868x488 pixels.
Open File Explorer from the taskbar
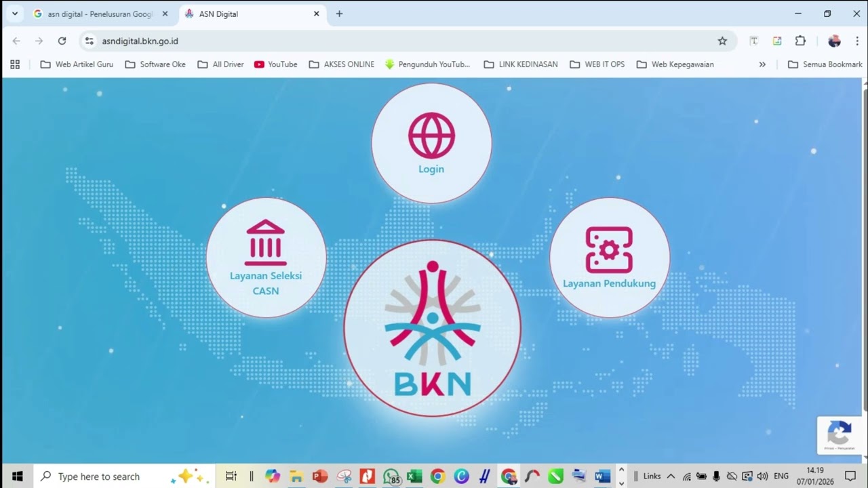(296, 476)
